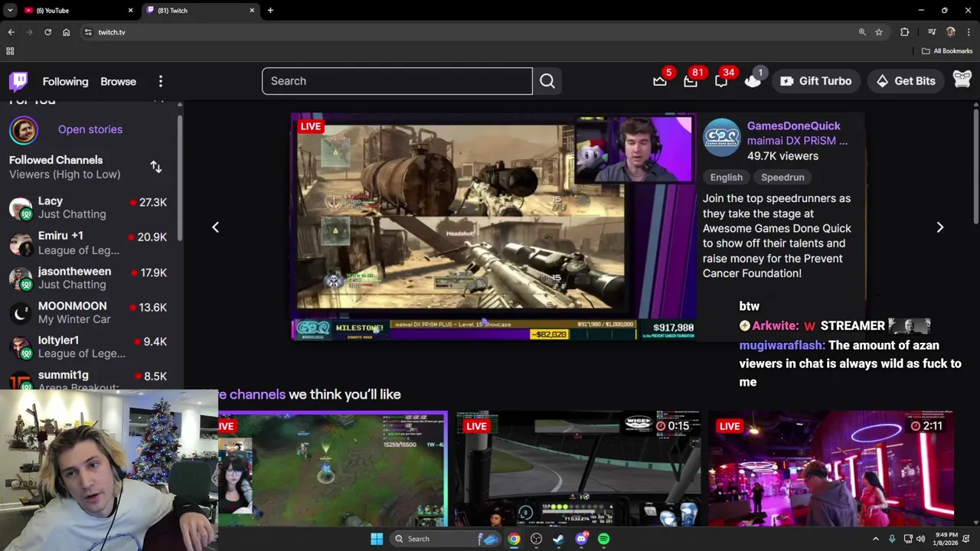Open Chrome tab search dropdown
Screen dimensions: 980x551
[10, 11]
